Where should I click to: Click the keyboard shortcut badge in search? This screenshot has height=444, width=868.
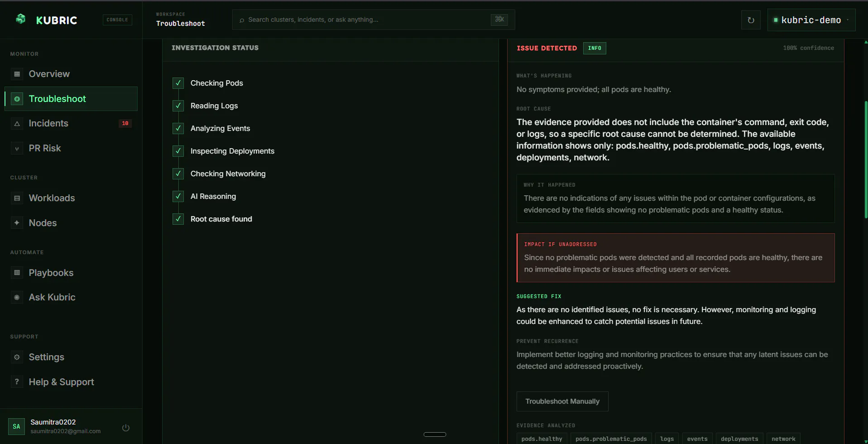tap(499, 19)
